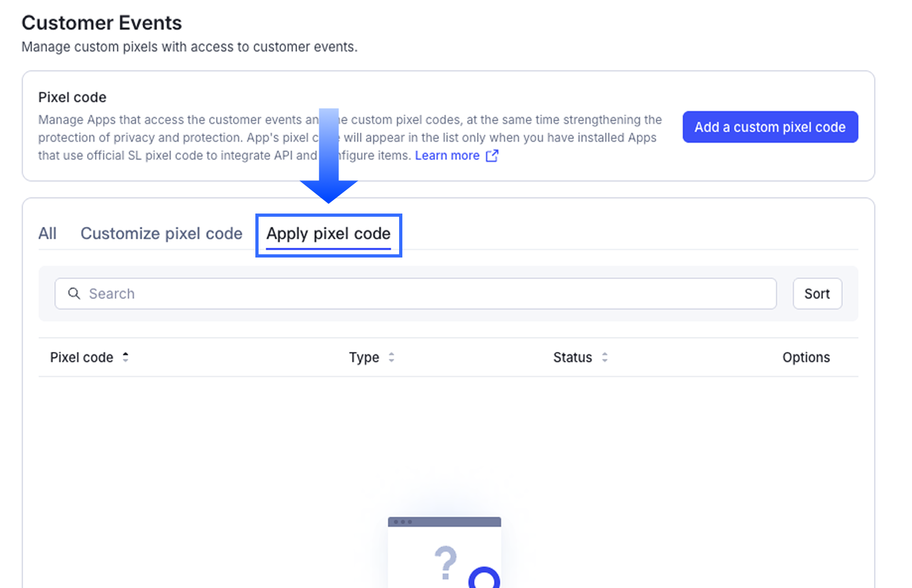The image size is (912, 588).
Task: Click the Customer Events page heading
Action: (102, 23)
